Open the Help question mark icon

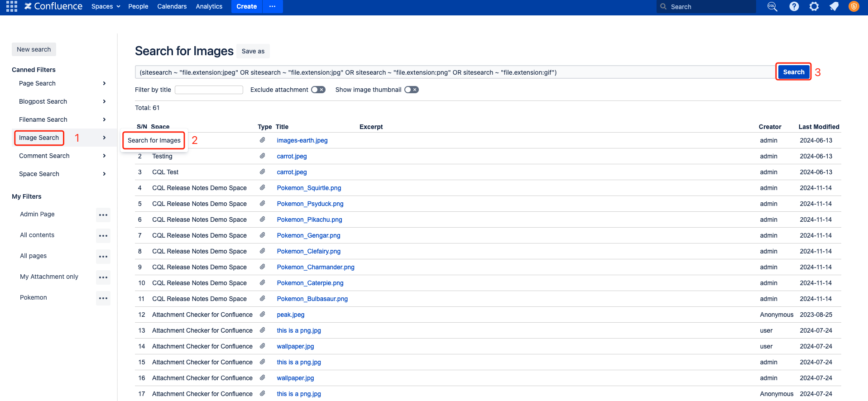[x=794, y=6]
